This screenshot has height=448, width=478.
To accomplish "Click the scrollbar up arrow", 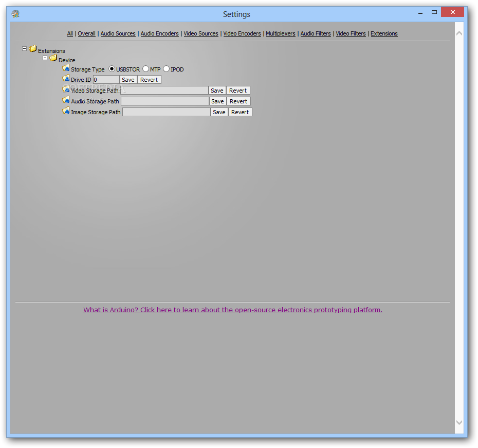I will (459, 33).
